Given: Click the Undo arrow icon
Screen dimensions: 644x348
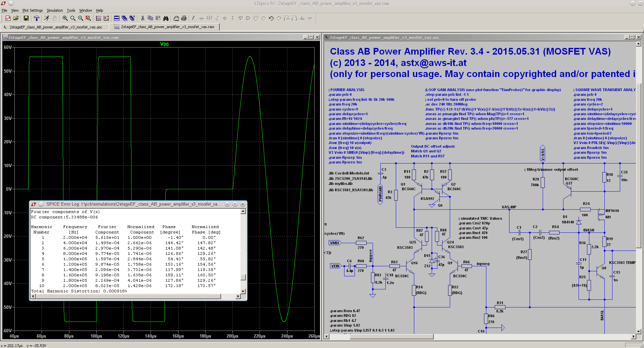Looking at the screenshot, I should pyautogui.click(x=271, y=18).
